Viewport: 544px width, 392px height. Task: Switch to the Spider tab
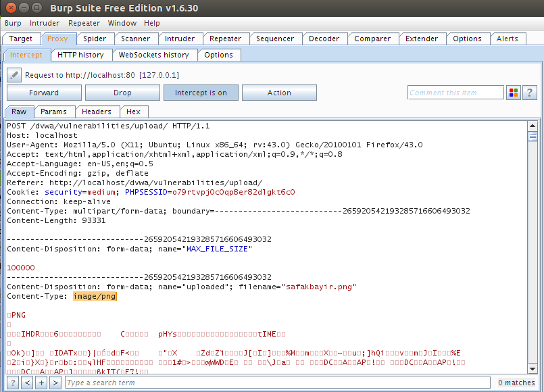coord(95,39)
